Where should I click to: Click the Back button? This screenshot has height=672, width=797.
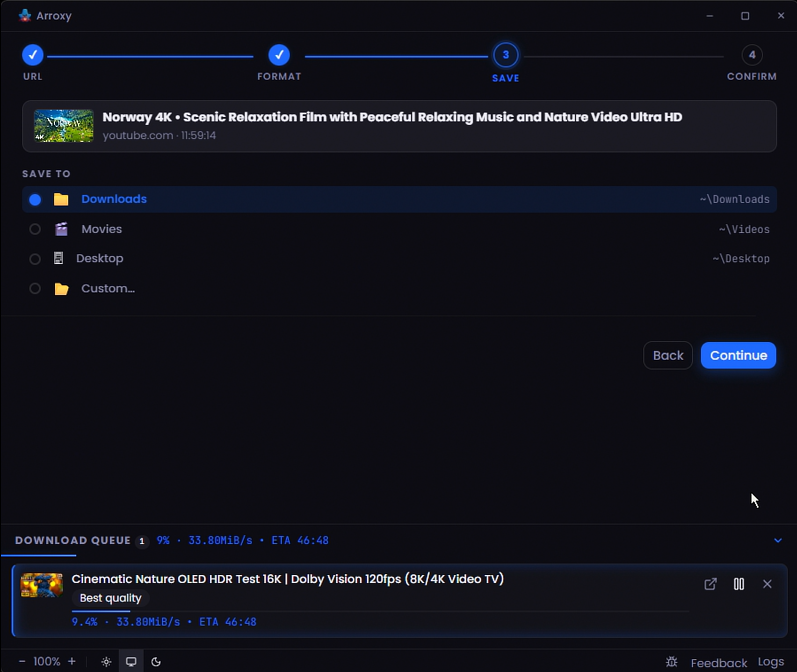tap(668, 355)
